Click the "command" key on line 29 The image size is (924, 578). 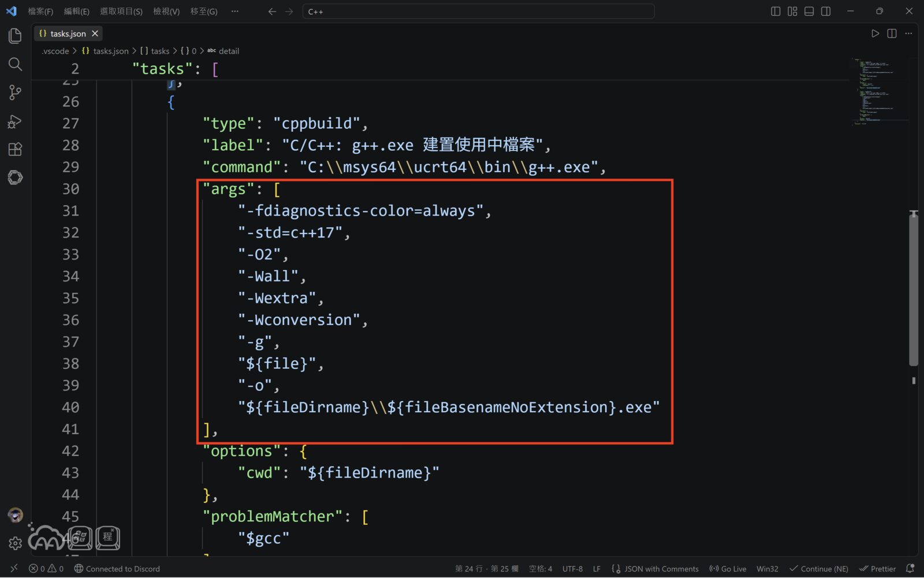[241, 167]
